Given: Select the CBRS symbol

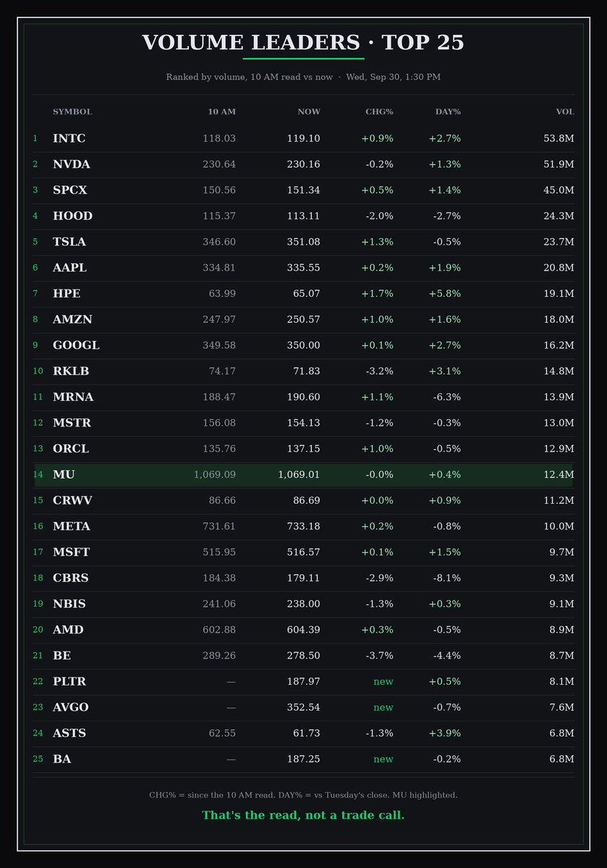Looking at the screenshot, I should point(70,578).
